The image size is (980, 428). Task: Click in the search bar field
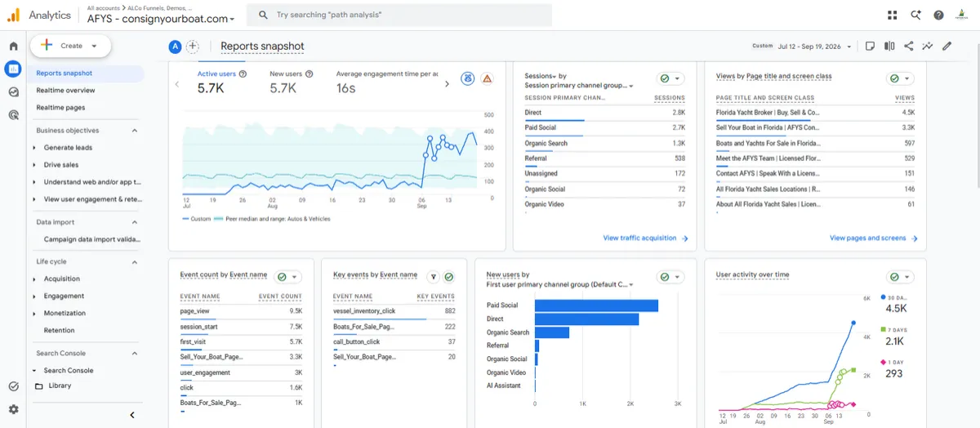[x=400, y=15]
